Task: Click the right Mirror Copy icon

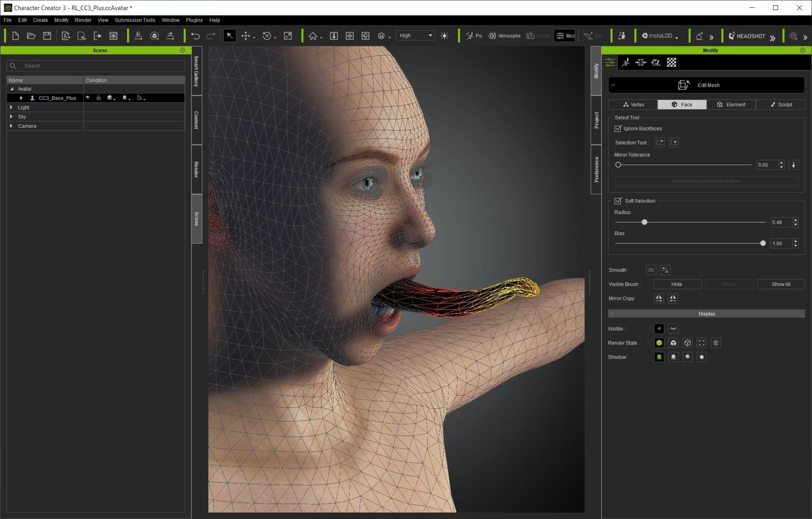Action: [673, 298]
